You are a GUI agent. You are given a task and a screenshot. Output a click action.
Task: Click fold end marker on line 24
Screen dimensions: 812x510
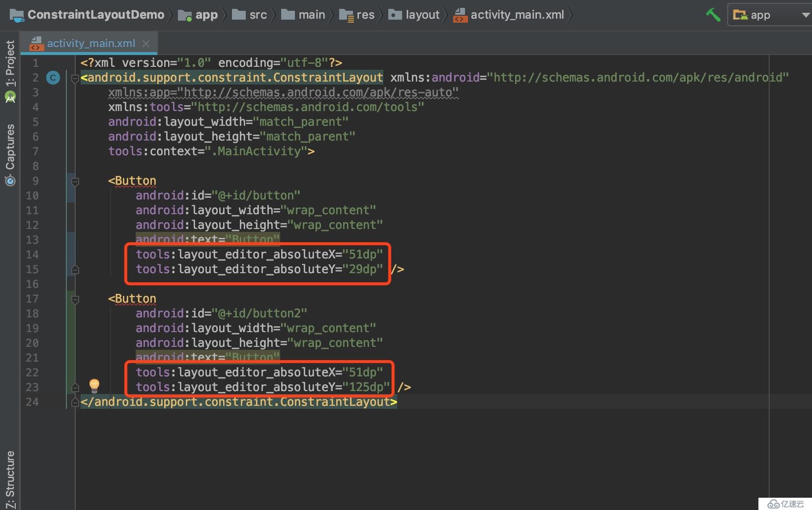click(x=75, y=402)
